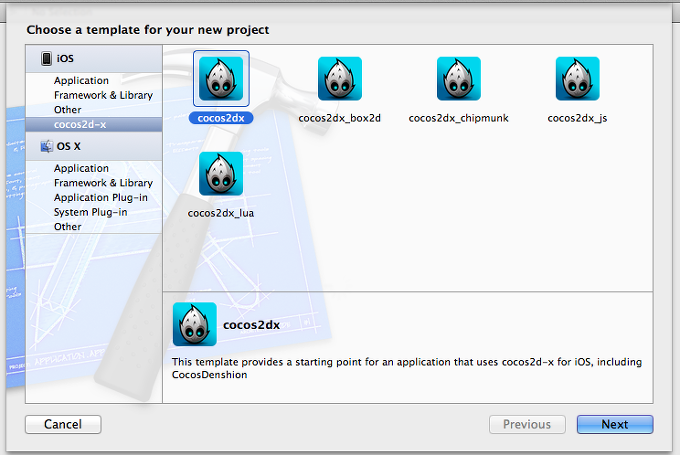
Task: Click the Next button
Action: coord(615,424)
